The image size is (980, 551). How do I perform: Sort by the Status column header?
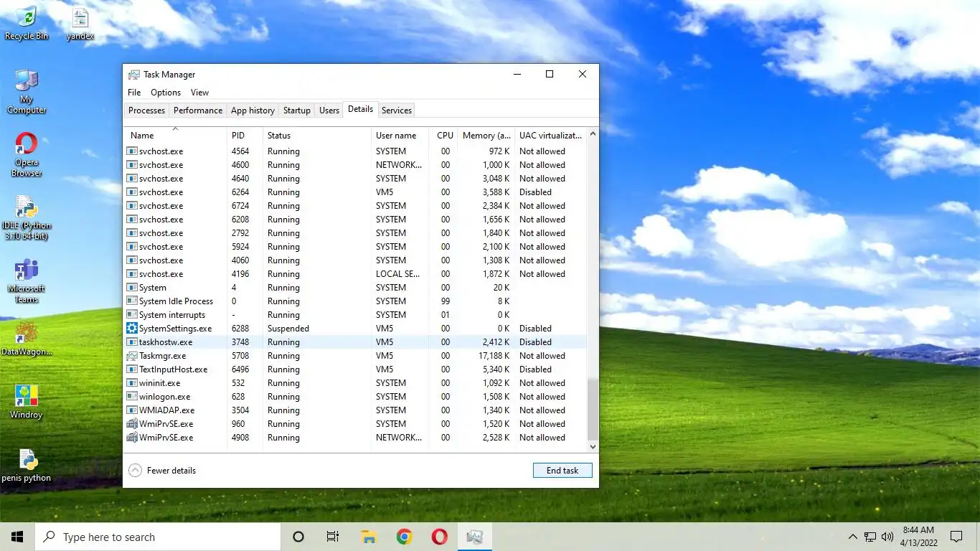(x=317, y=135)
